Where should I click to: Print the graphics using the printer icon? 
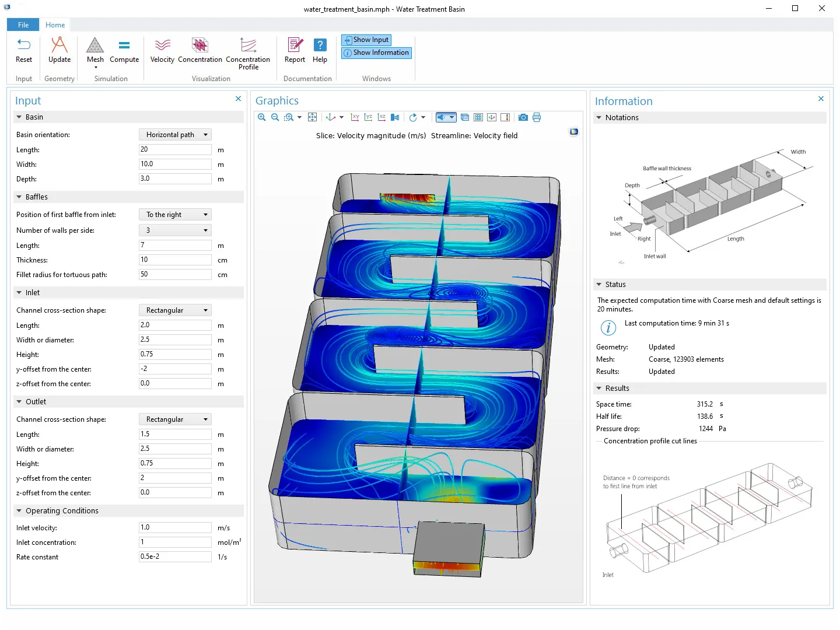[x=537, y=117]
